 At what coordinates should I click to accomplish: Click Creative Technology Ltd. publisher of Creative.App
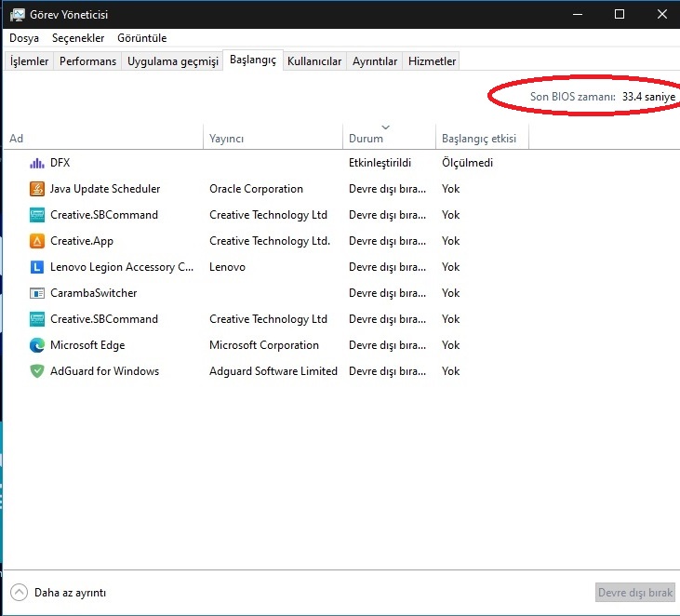pos(270,241)
